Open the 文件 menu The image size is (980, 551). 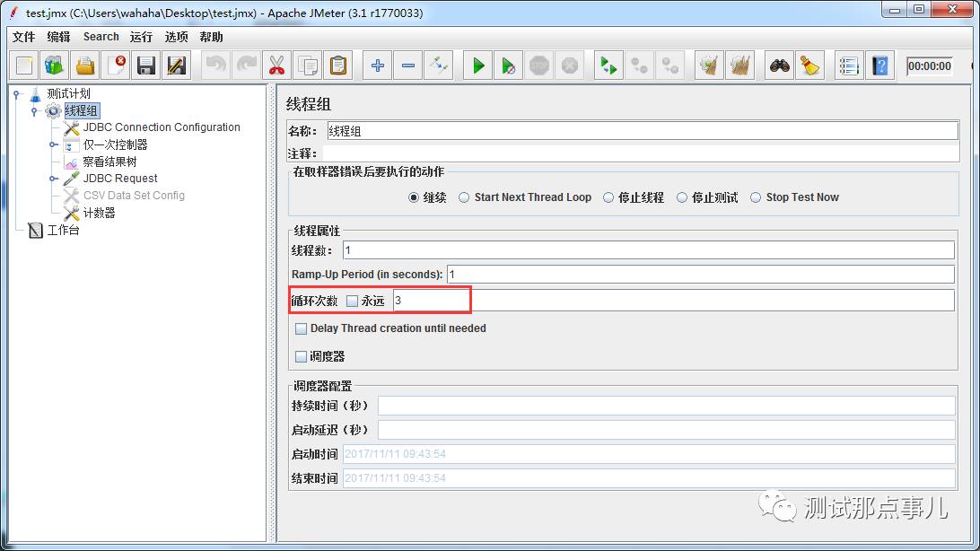[x=23, y=37]
